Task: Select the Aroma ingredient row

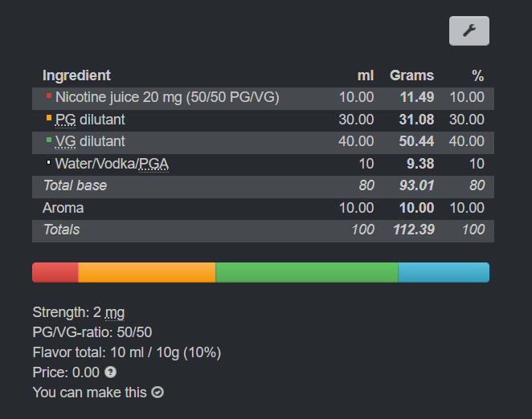Action: (x=263, y=209)
